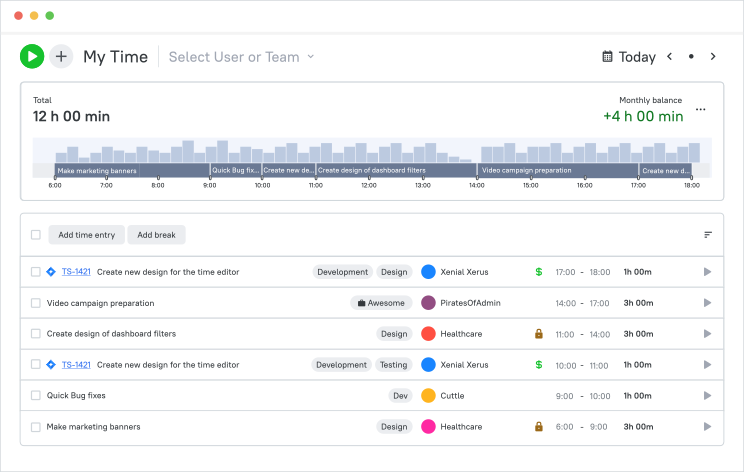Resume Video campaign preparation with its play arrow
Viewport: 744px width, 472px height.
coord(707,303)
